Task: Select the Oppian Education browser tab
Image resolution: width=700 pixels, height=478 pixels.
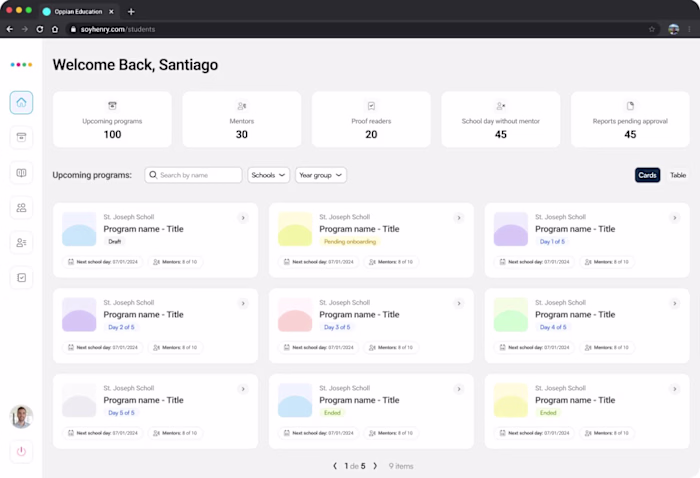Action: point(78,12)
